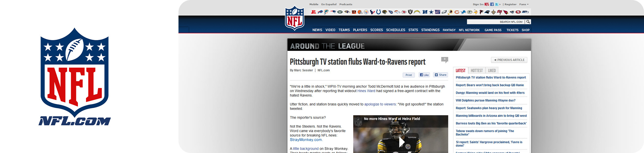The width and height of the screenshot is (644, 153).
Task: Select the Kansas City Chiefs logo
Action: click(404, 12)
